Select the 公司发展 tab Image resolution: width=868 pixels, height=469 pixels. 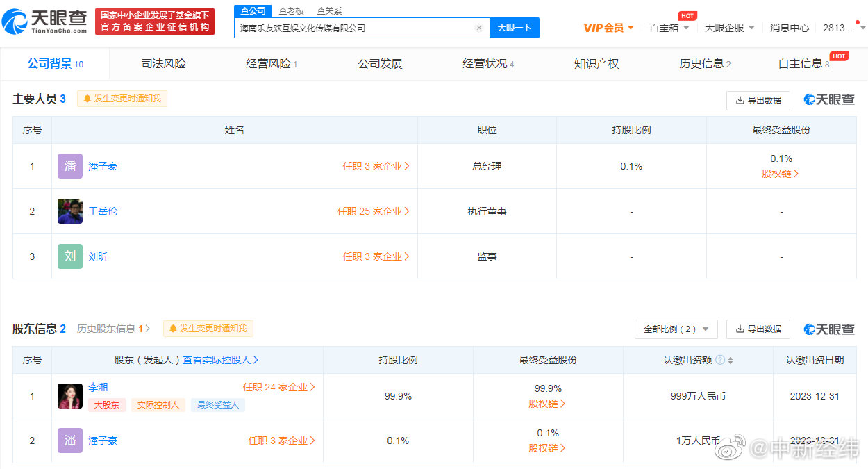[380, 64]
